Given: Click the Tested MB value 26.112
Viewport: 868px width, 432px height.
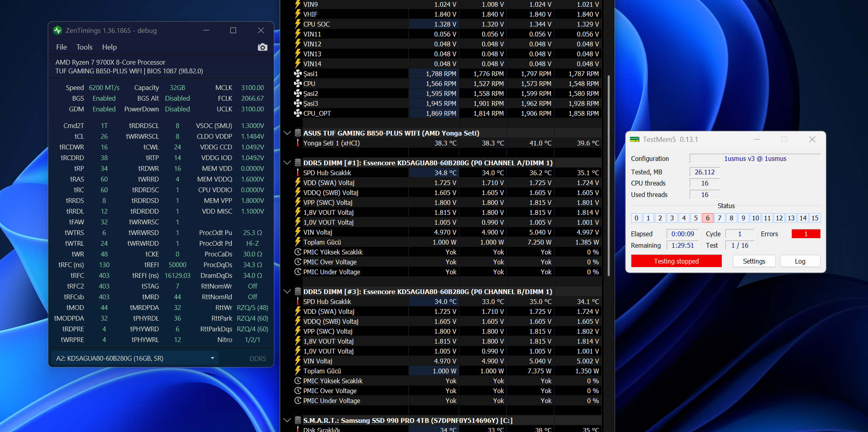Looking at the screenshot, I should tap(705, 172).
